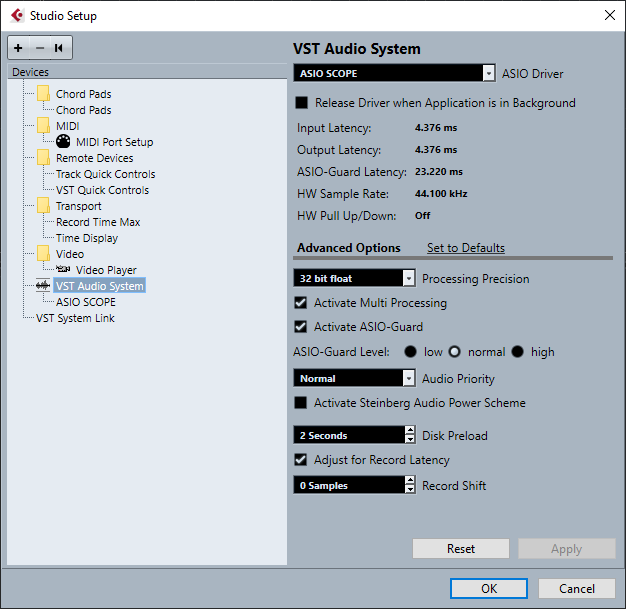Select Track Quick Controls in tree
The image size is (626, 609).
pyautogui.click(x=105, y=174)
